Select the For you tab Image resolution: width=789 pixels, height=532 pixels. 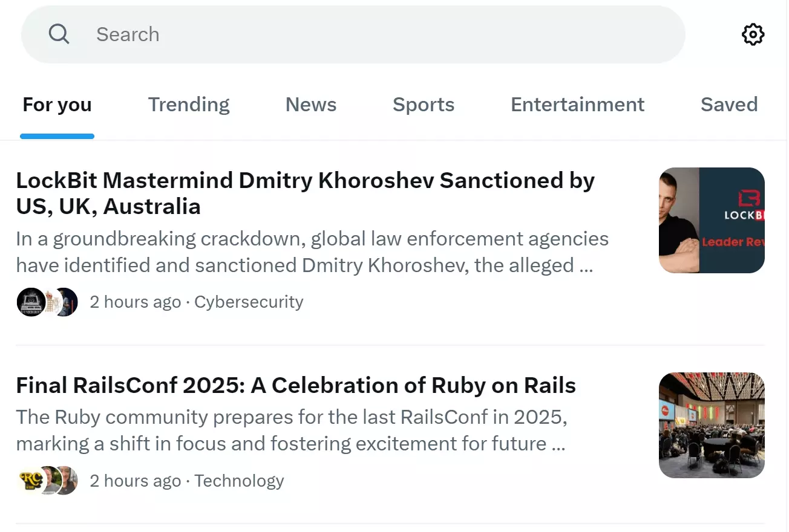(x=56, y=104)
